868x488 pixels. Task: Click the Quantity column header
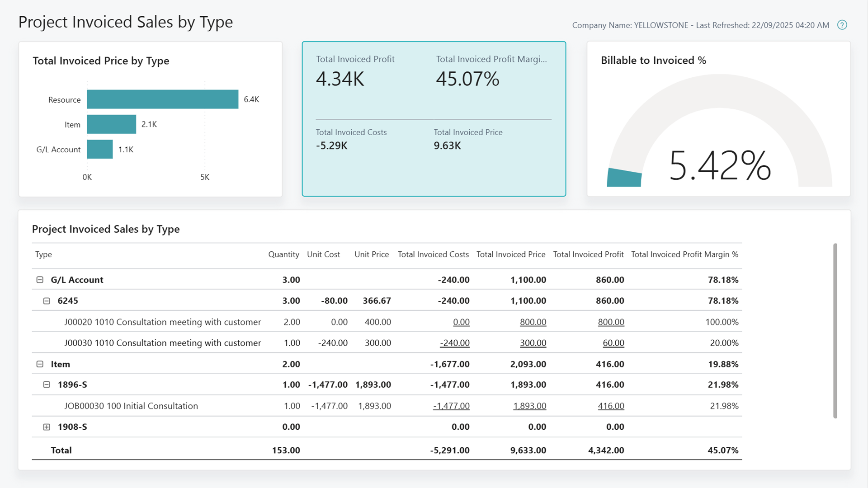[283, 254]
